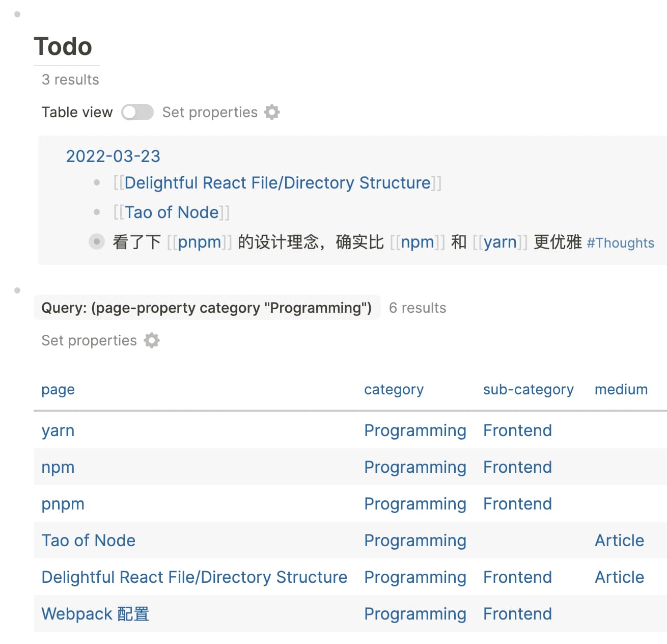Sort table by sub-category column header
The height and width of the screenshot is (644, 667).
(528, 390)
